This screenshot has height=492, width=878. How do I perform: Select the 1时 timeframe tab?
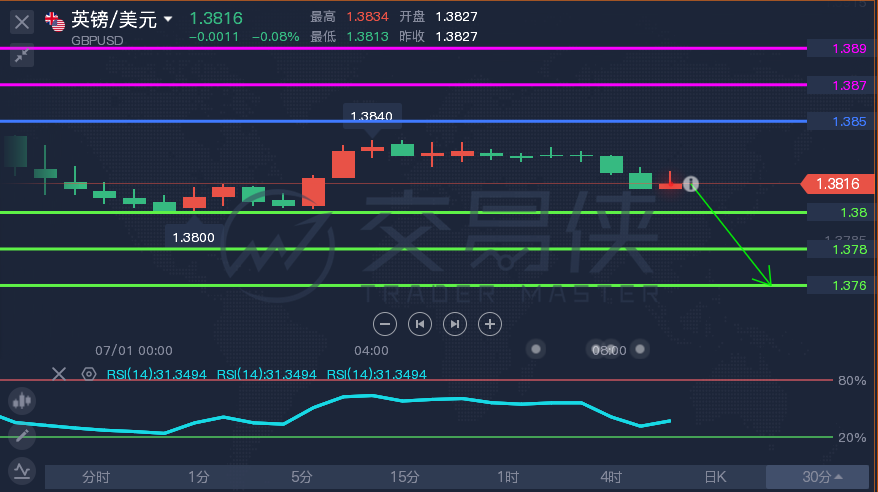[x=507, y=477]
